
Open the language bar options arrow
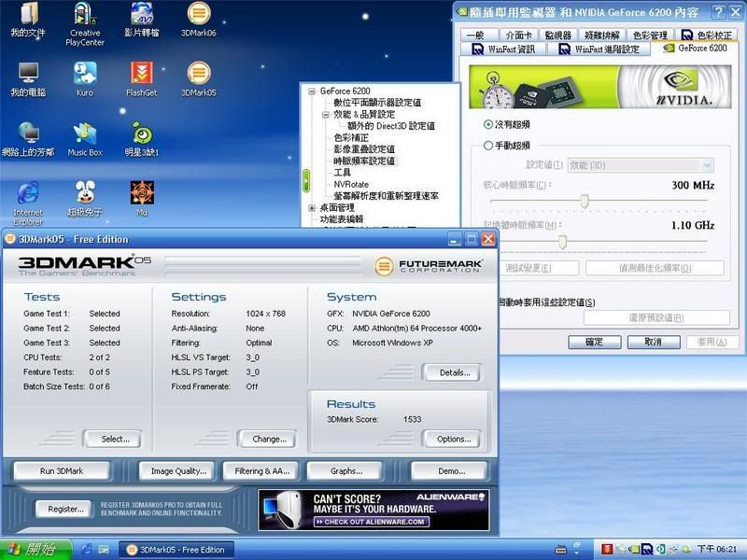pos(577,552)
